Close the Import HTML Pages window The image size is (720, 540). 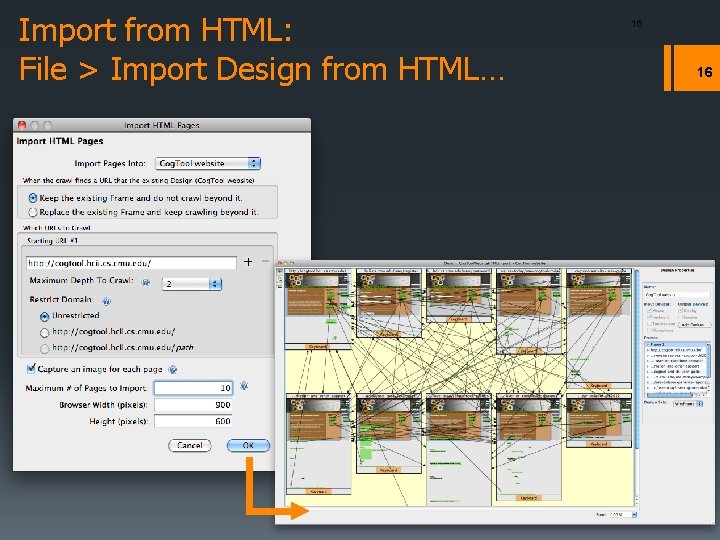(x=22, y=125)
